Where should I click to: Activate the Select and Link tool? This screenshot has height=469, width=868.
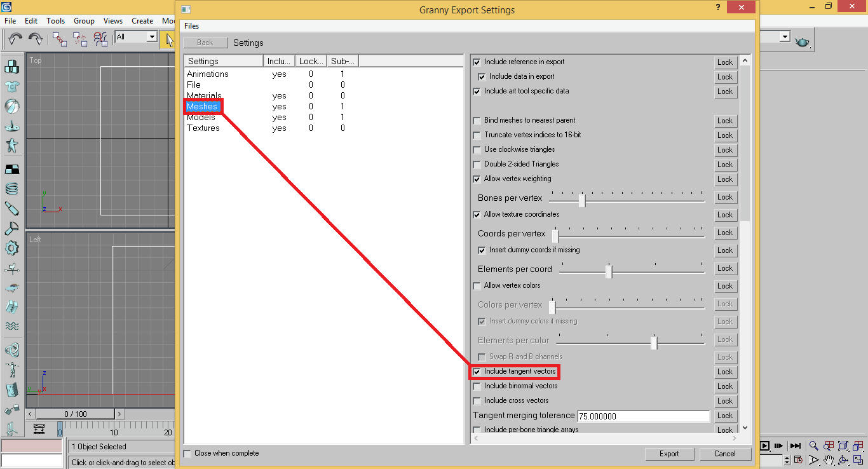(60, 39)
